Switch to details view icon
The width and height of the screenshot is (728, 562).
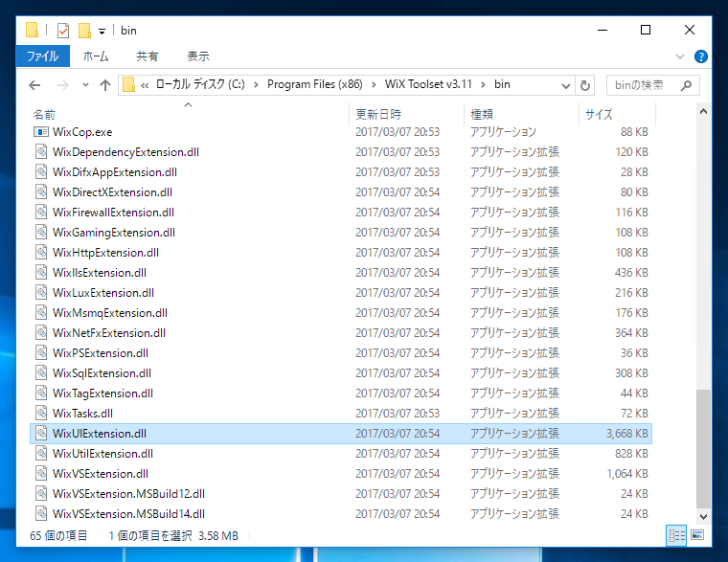(x=676, y=535)
